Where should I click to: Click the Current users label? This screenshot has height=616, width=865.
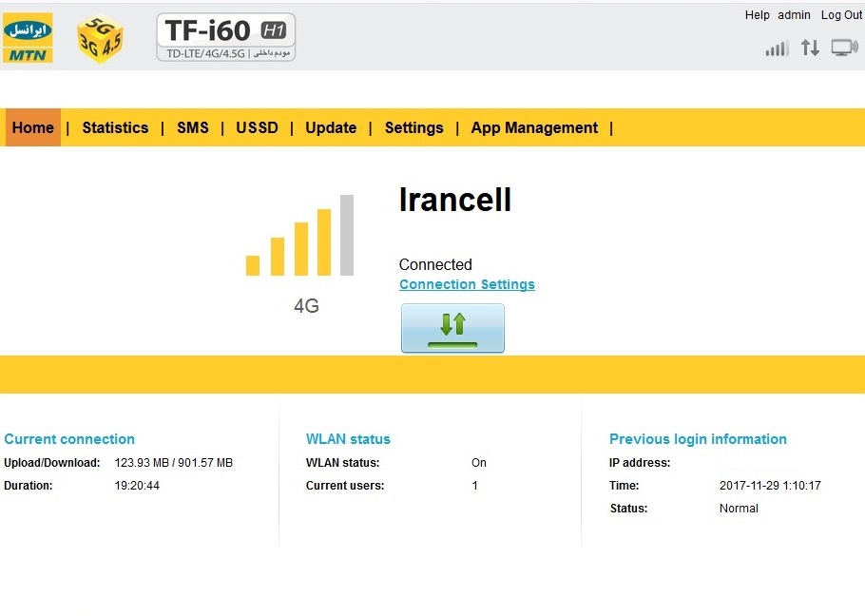click(x=345, y=486)
